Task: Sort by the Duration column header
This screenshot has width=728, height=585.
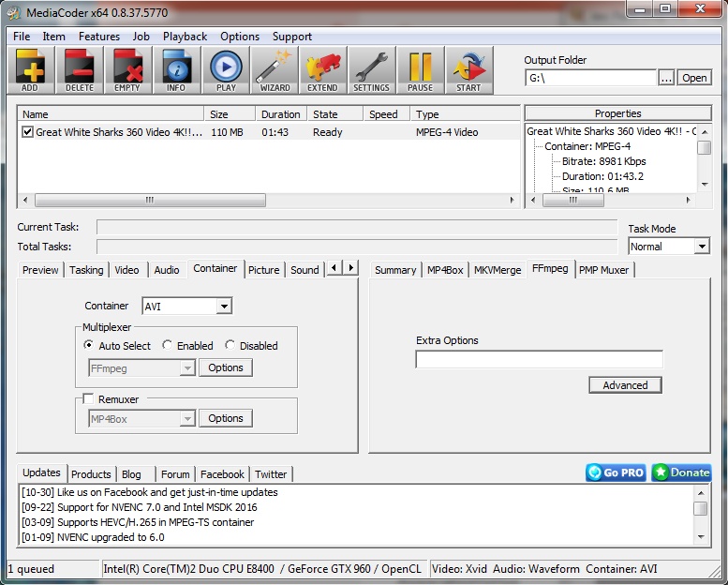Action: [281, 114]
